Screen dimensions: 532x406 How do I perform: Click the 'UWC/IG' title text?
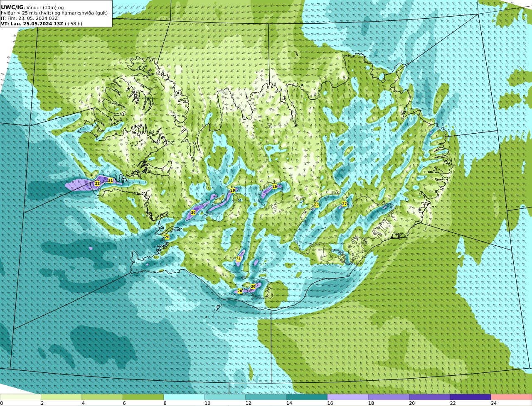(12, 7)
